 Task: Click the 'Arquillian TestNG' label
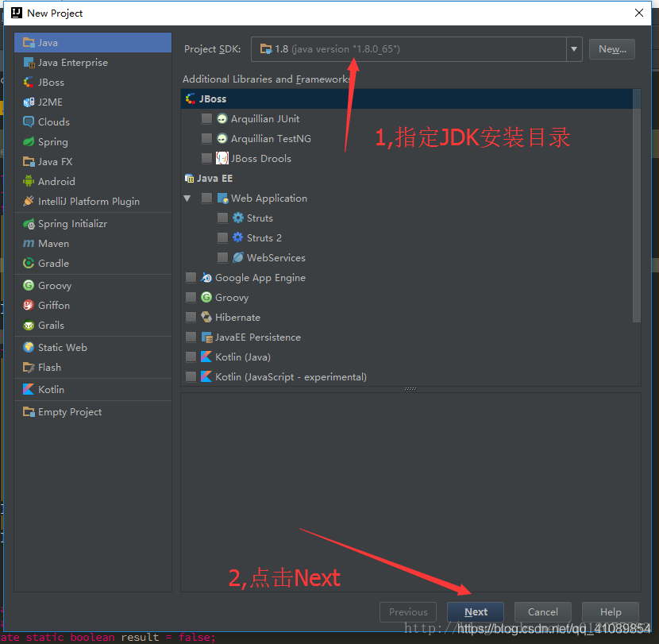click(271, 139)
